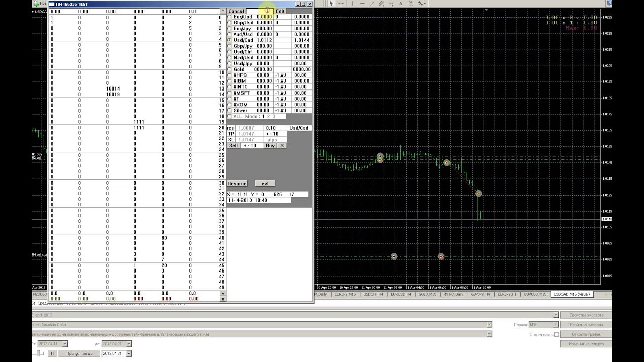
Task: Pick the vertical line drawing tool
Action: click(x=352, y=3)
